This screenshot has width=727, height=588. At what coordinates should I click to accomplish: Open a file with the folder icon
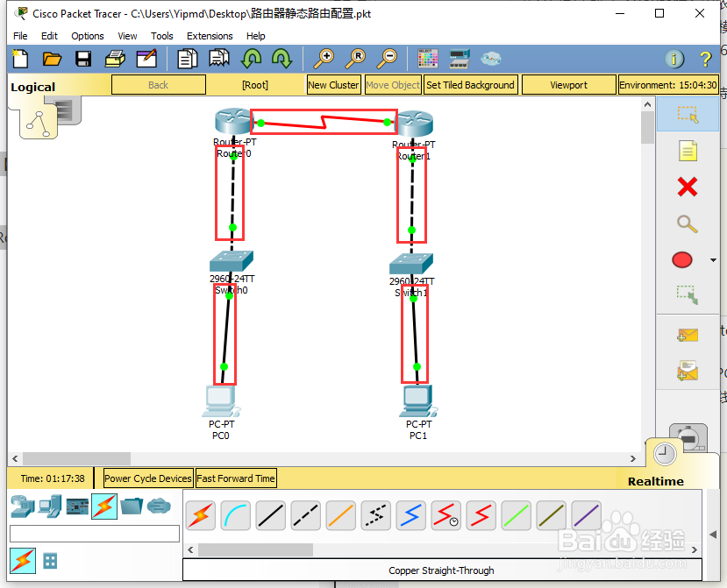coord(52,59)
